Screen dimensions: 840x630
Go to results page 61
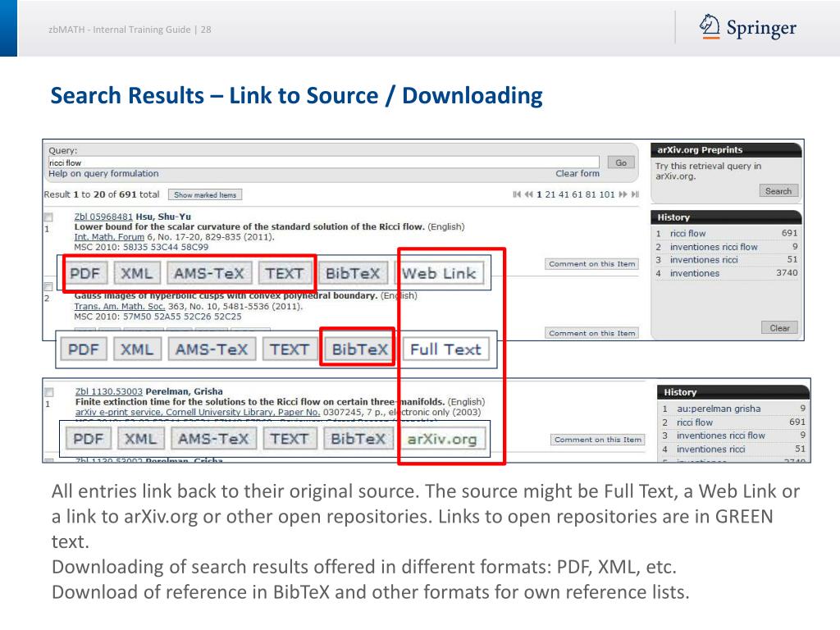[x=577, y=194]
